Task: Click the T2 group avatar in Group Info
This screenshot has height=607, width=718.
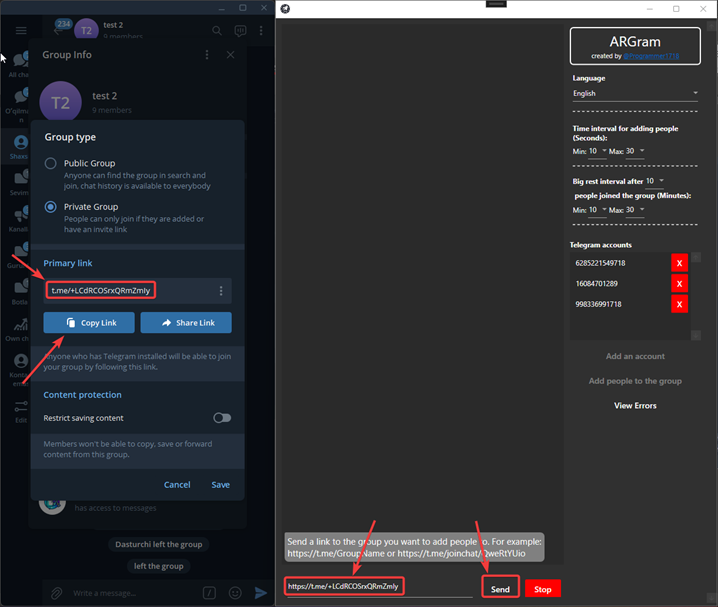Action: pos(60,102)
